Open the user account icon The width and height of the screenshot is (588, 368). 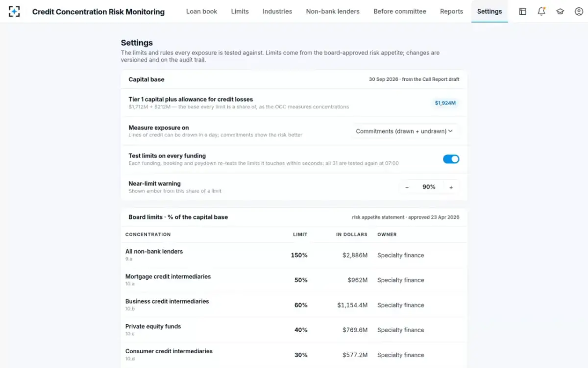tap(579, 11)
